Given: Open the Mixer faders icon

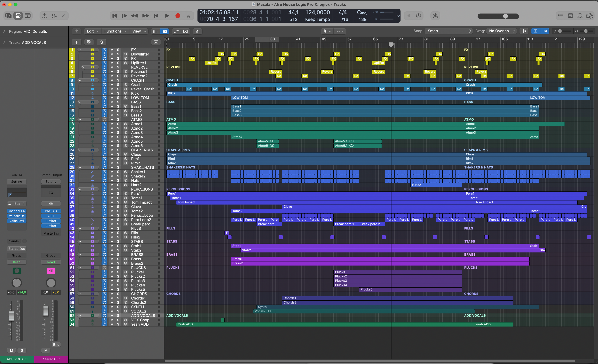Looking at the screenshot, I should tap(54, 16).
